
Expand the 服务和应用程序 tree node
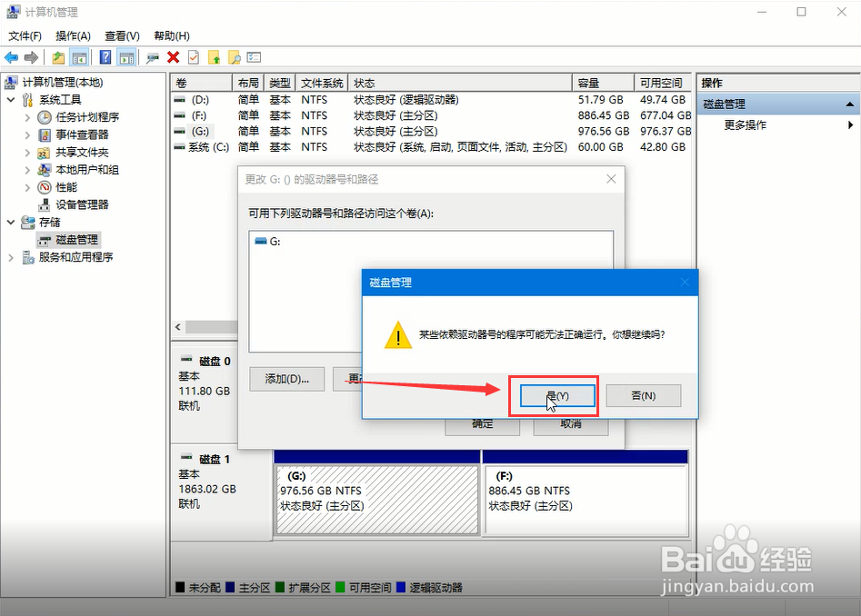coord(10,256)
